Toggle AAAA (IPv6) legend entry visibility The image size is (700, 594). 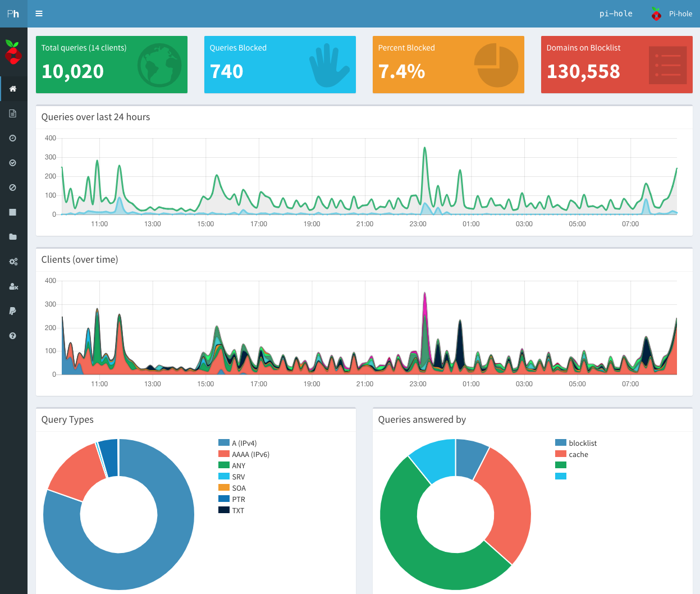pyautogui.click(x=250, y=454)
